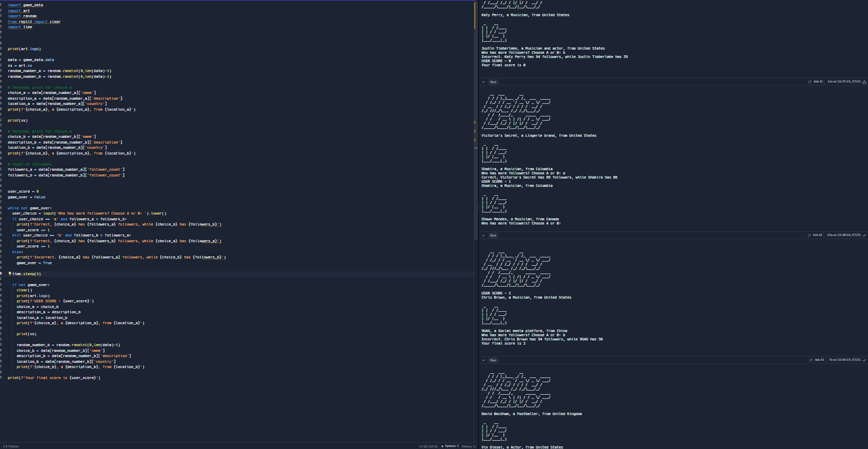Viewport: 868px width, 449px height.
Task: Click timestamp 22s on 15:38:44, 07/21
Action: 843,235
